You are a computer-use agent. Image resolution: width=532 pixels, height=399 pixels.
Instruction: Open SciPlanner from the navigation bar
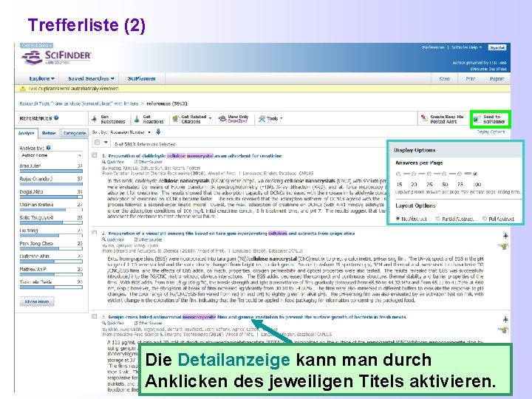(141, 78)
